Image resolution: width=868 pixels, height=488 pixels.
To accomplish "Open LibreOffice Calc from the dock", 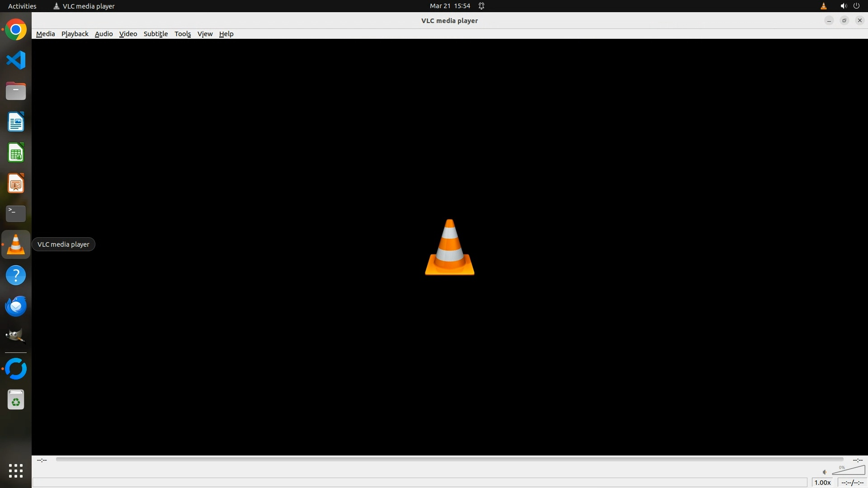I will tap(16, 153).
